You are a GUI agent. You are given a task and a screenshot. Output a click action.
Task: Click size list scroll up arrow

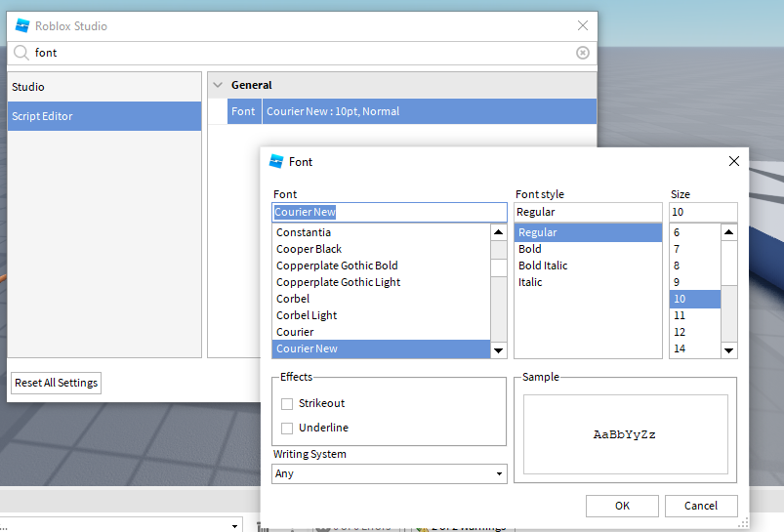tap(729, 232)
